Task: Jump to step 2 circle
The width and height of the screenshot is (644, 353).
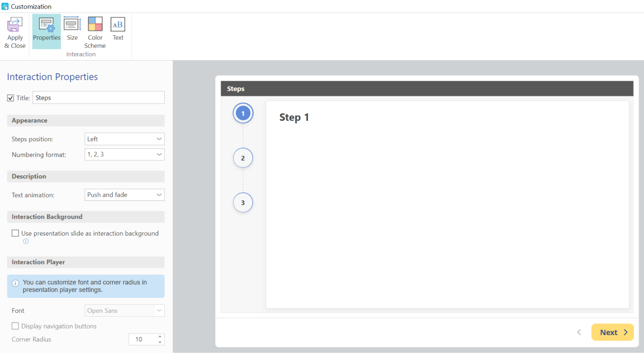Action: 243,158
